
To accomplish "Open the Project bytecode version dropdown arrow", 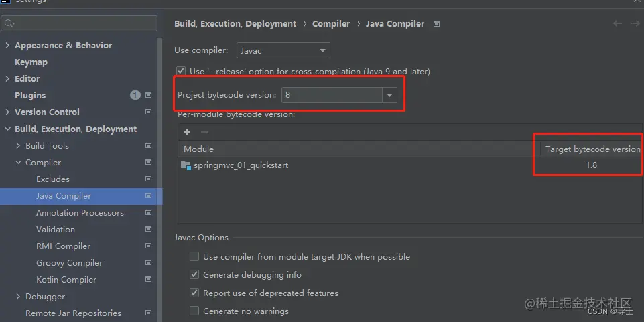I will [x=389, y=95].
